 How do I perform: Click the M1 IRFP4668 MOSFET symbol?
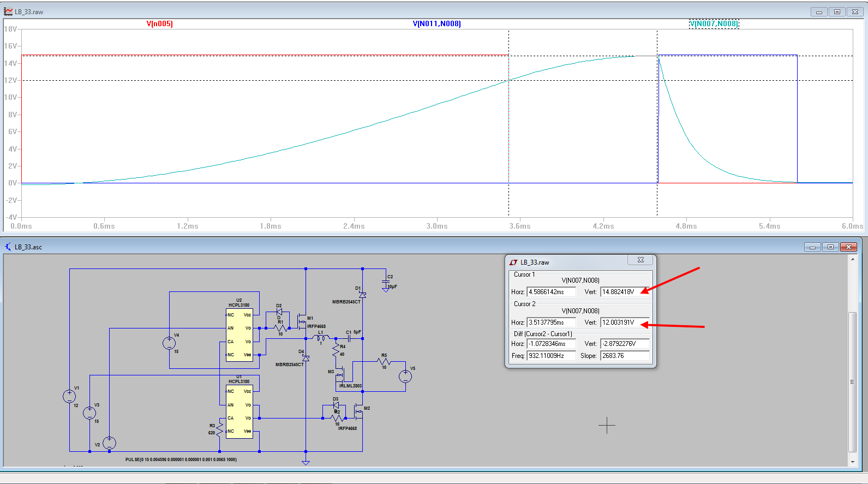303,321
